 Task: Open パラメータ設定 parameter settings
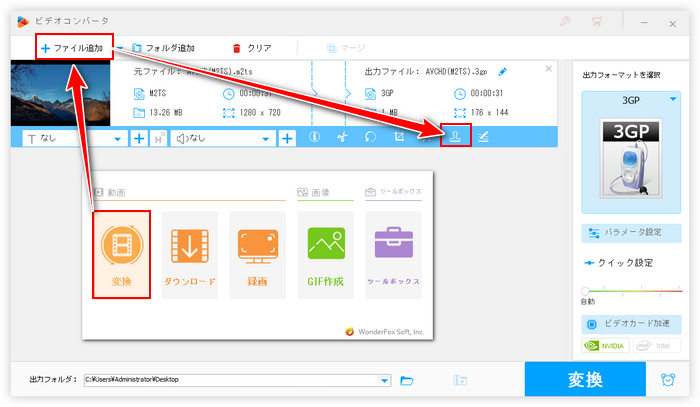630,232
